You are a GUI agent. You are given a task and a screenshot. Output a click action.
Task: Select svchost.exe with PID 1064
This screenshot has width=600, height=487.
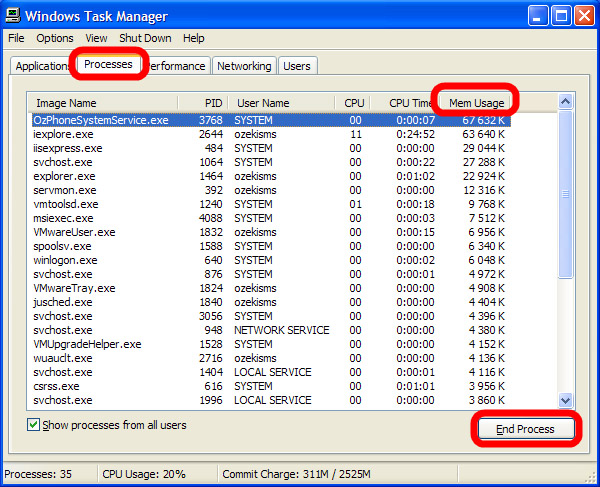(x=271, y=162)
